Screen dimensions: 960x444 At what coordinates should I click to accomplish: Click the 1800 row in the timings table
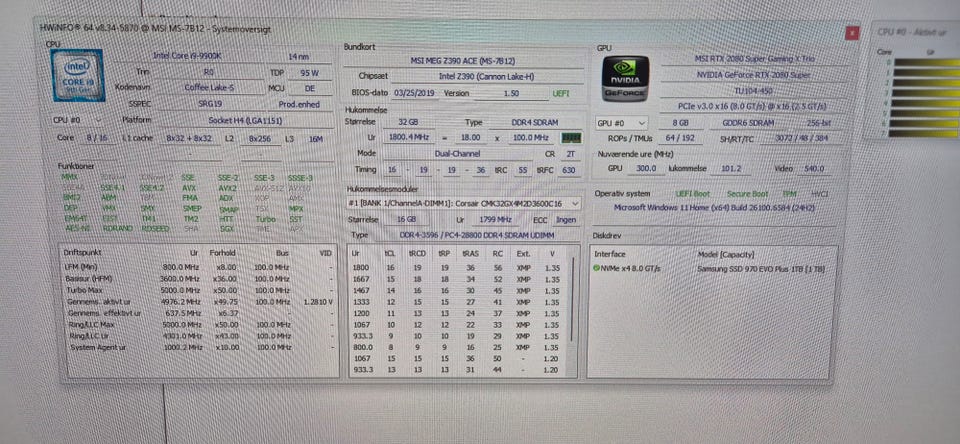(x=459, y=268)
